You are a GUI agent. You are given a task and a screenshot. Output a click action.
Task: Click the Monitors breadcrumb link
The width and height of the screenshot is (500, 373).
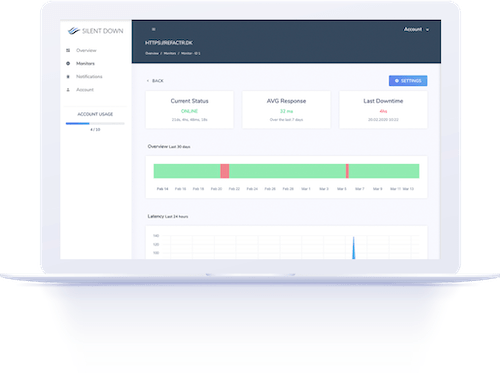click(x=170, y=53)
